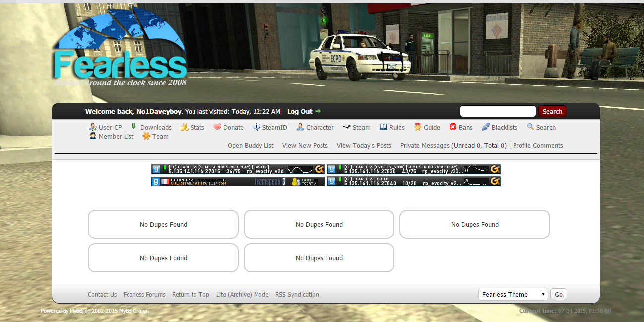Open Buddy List link
The image size is (644, 322).
(251, 145)
